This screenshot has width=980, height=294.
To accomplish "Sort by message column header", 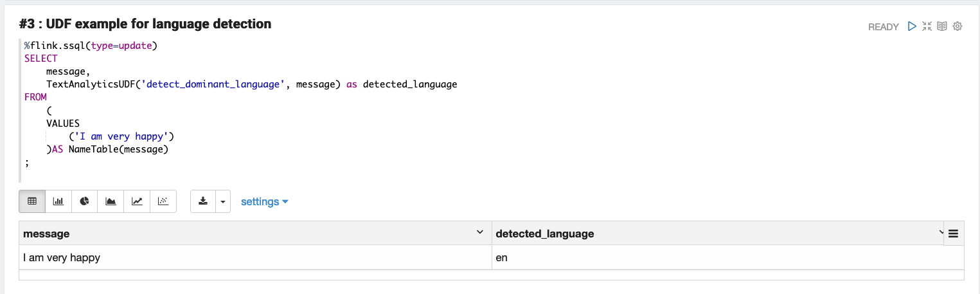I will tap(46, 234).
